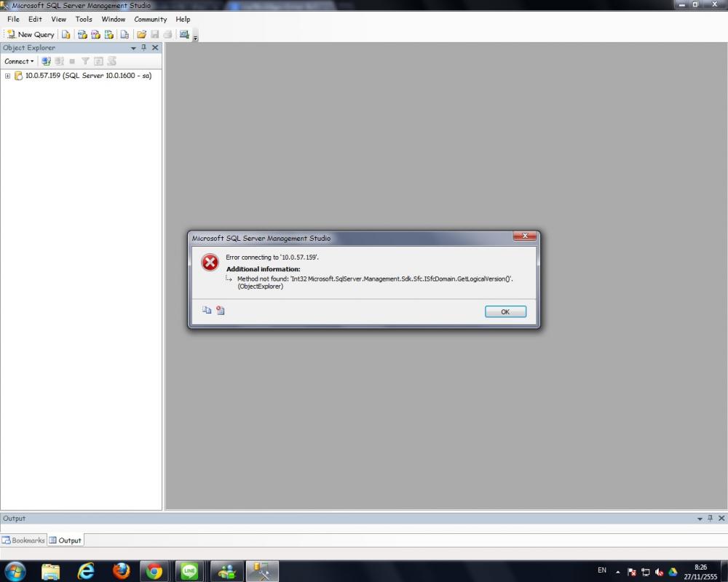This screenshot has height=582, width=728.
Task: Open the View menu
Action: pyautogui.click(x=58, y=19)
